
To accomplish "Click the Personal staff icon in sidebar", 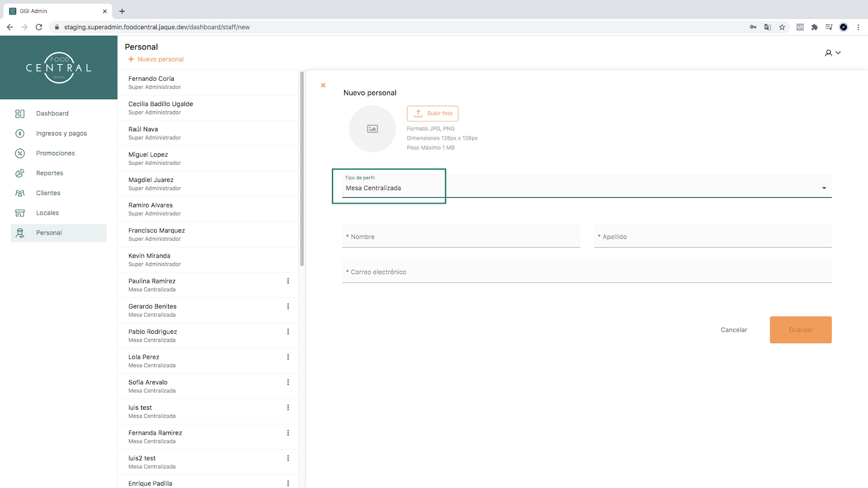I will point(20,233).
